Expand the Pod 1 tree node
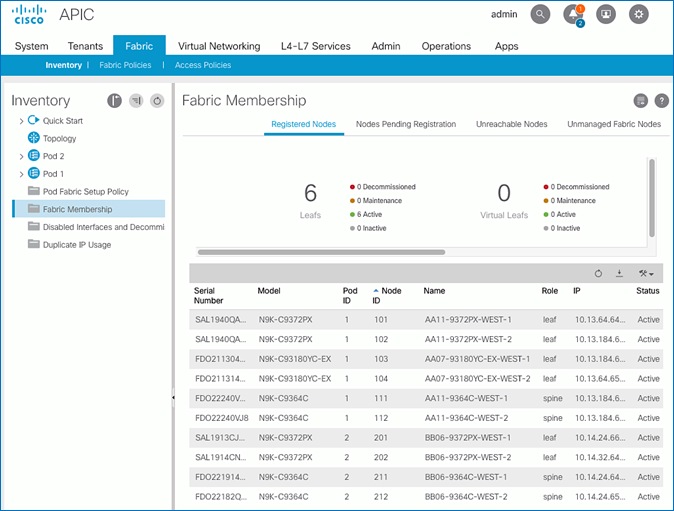Screen dimensions: 674x511 21,174
